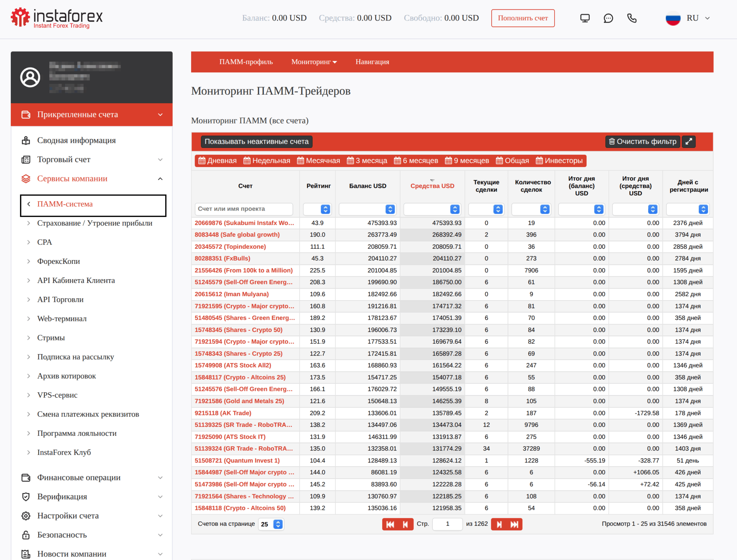Click the Пополнить счет button
737x560 pixels.
[523, 18]
